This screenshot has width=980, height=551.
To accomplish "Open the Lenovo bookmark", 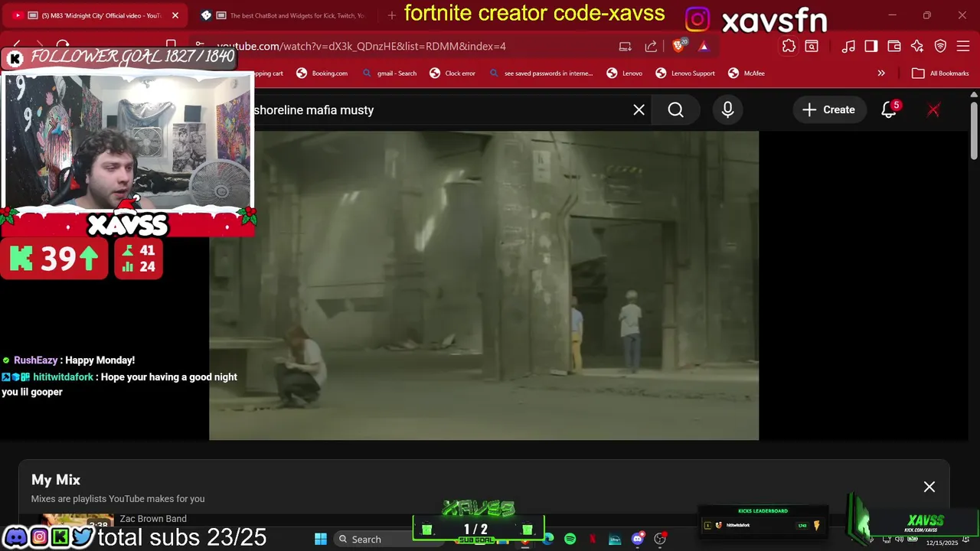I will [625, 73].
